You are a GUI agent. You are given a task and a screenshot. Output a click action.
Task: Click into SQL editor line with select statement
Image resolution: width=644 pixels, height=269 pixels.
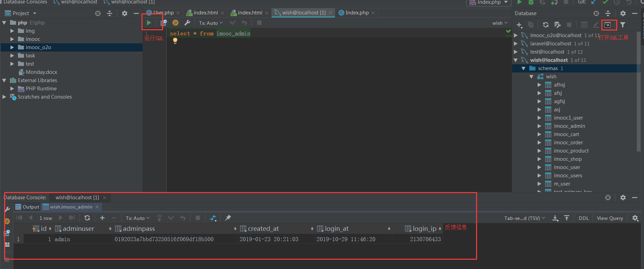click(210, 33)
